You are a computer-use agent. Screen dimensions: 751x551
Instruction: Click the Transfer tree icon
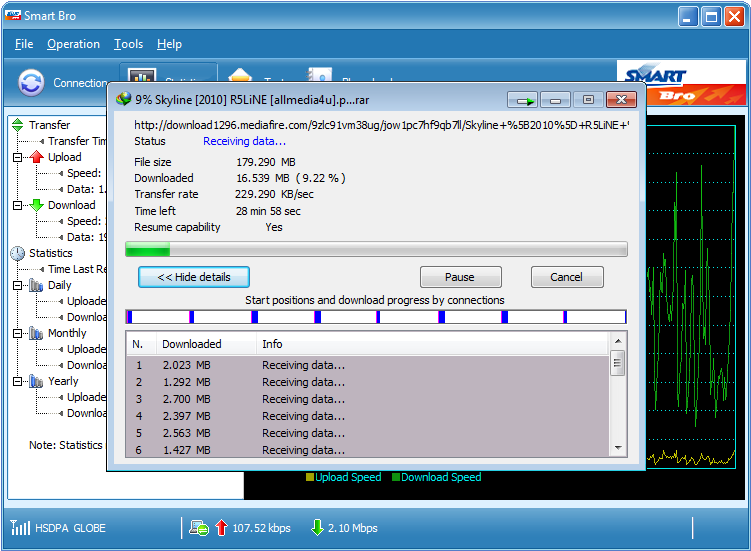pos(18,125)
